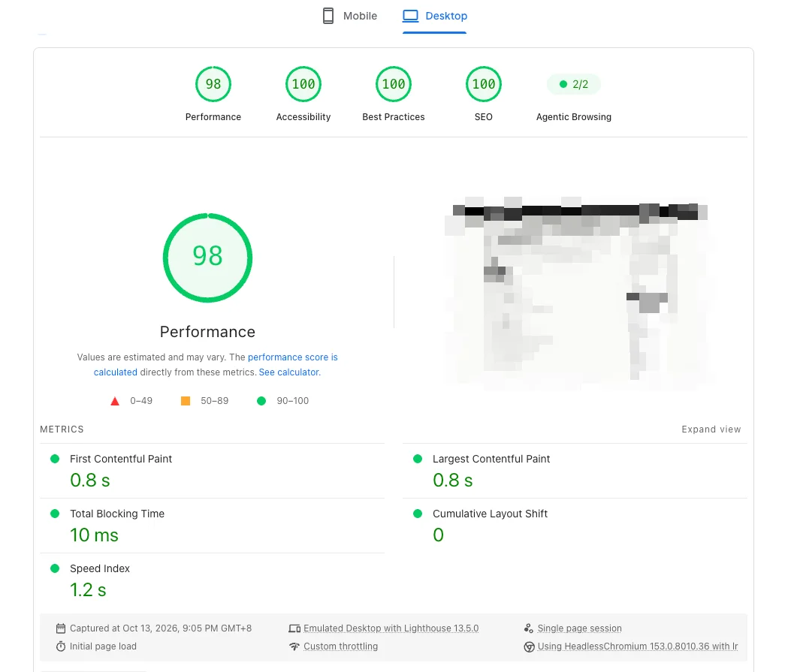Click the Cumulative Layout Shift value 0
The image size is (788, 672).
(438, 535)
